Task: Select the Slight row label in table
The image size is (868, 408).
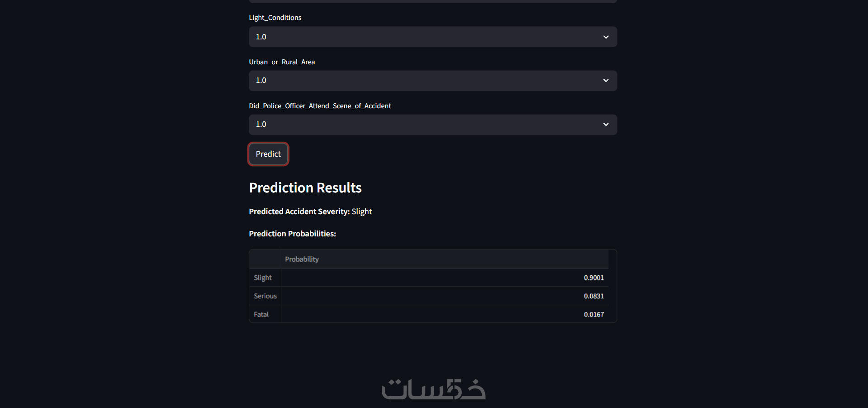Action: (x=263, y=278)
